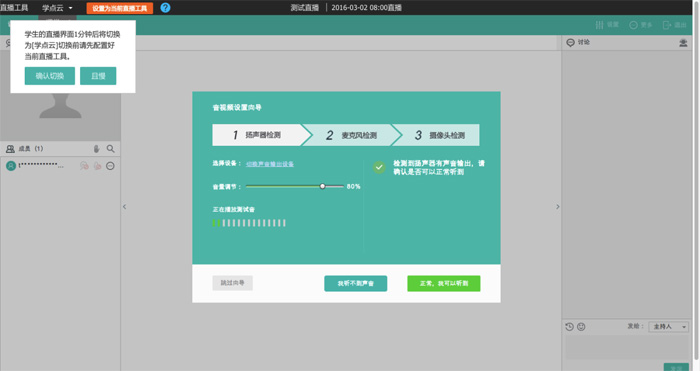Click the 正在播放测试音 label
This screenshot has height=371, width=700.
[233, 209]
